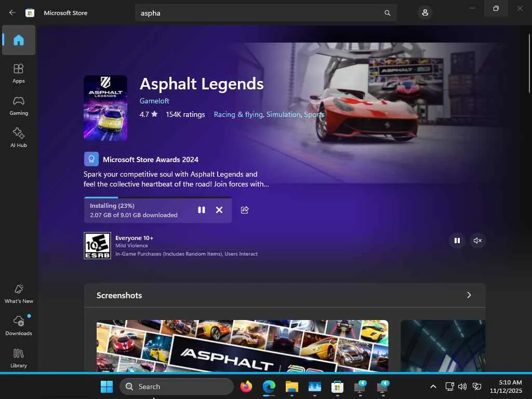Pause the trailer video
The width and height of the screenshot is (532, 399).
(457, 241)
